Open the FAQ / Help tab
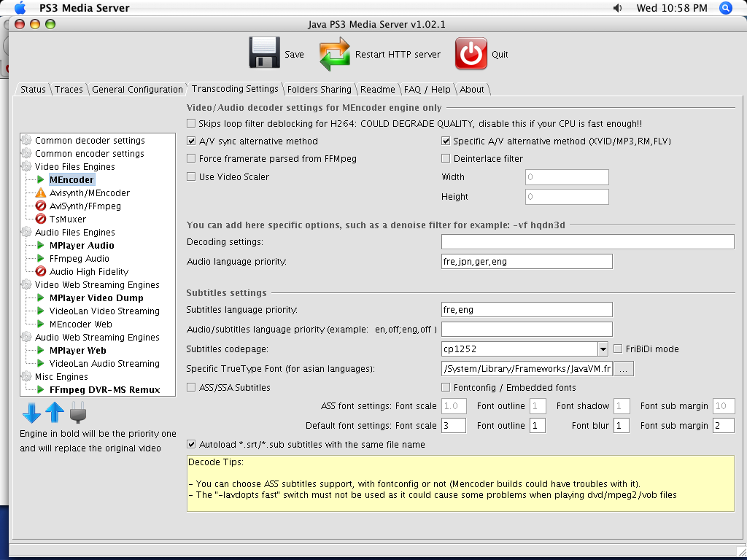This screenshot has height=560, width=747. pyautogui.click(x=427, y=89)
